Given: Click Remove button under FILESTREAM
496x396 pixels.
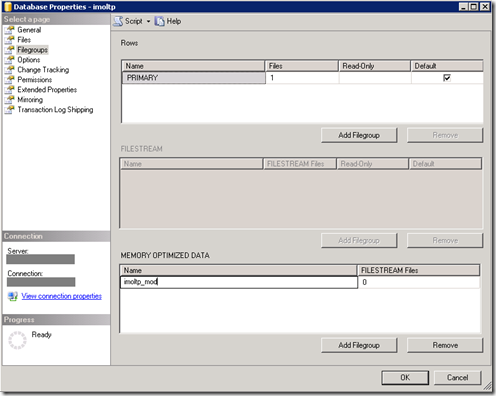Looking at the screenshot, I should point(445,241).
